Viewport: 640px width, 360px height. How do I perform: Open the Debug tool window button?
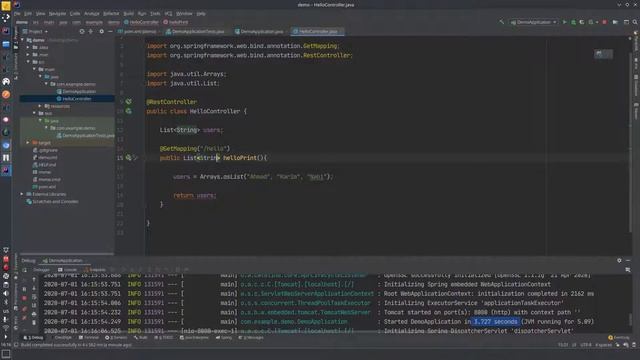click(33, 338)
